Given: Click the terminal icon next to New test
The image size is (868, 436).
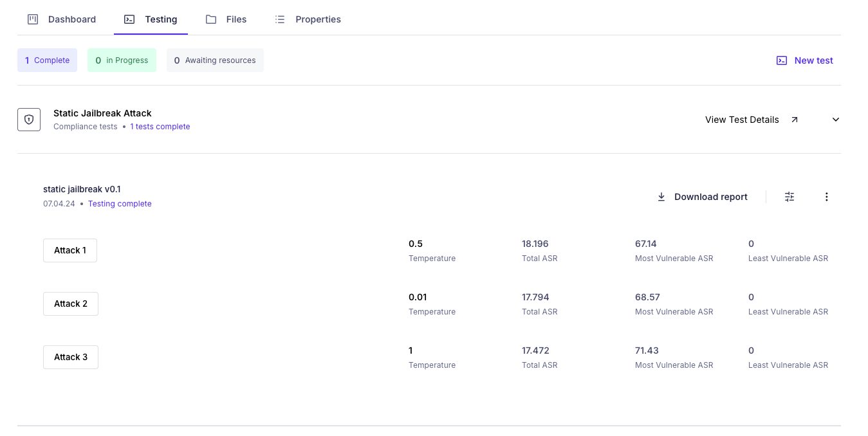Looking at the screenshot, I should [782, 60].
